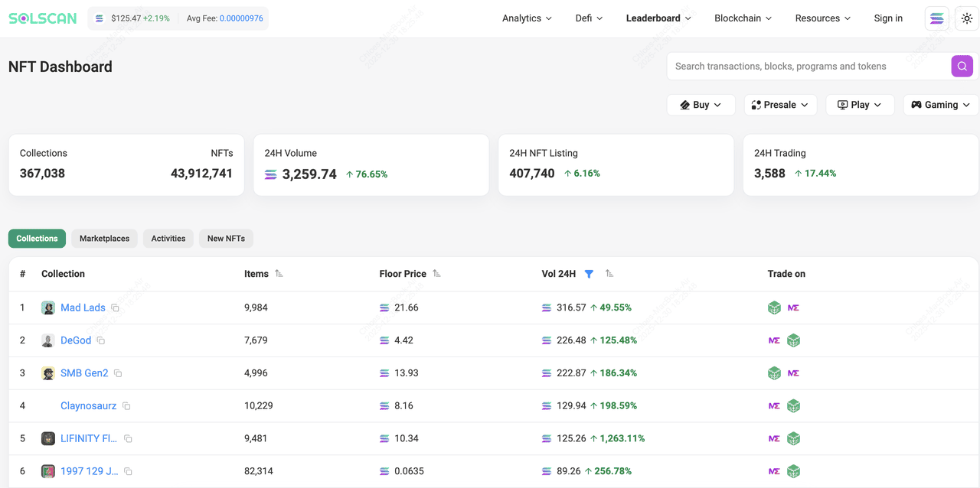Expand the Analytics menu
This screenshot has height=488, width=980.
pos(527,18)
